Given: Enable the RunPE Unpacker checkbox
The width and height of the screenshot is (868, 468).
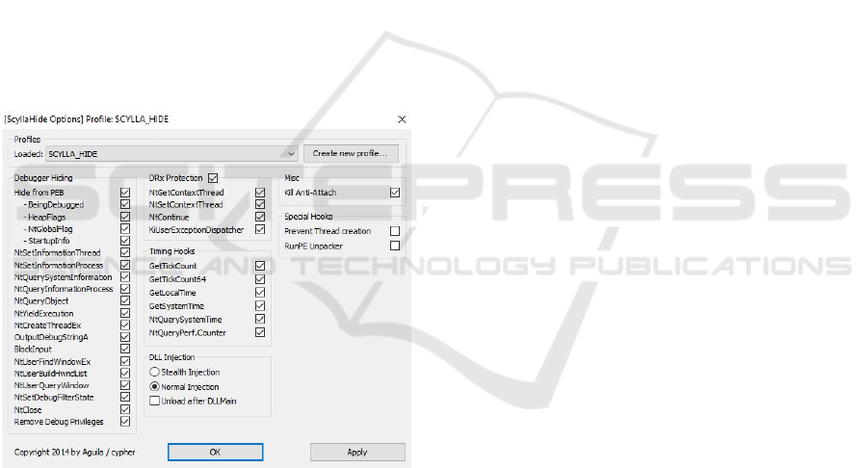Looking at the screenshot, I should coord(394,246).
